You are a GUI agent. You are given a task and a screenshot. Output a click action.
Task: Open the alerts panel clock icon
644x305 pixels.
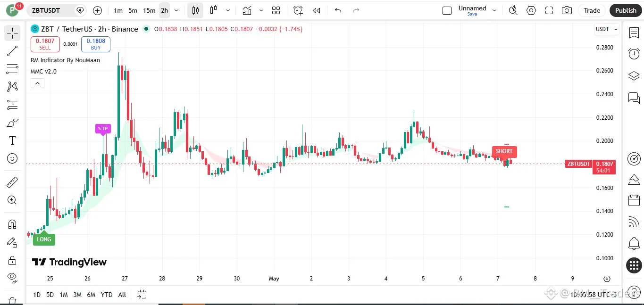coord(634,54)
